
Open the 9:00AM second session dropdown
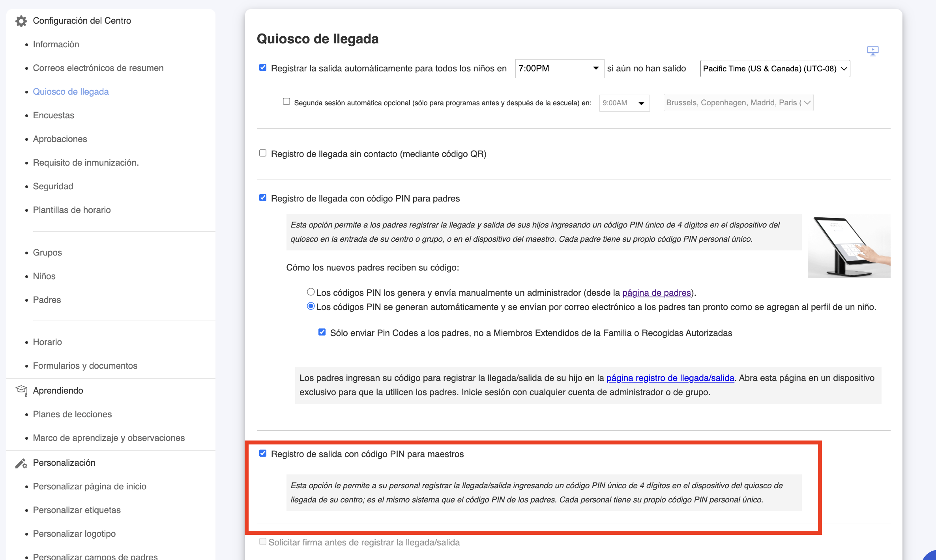624,103
